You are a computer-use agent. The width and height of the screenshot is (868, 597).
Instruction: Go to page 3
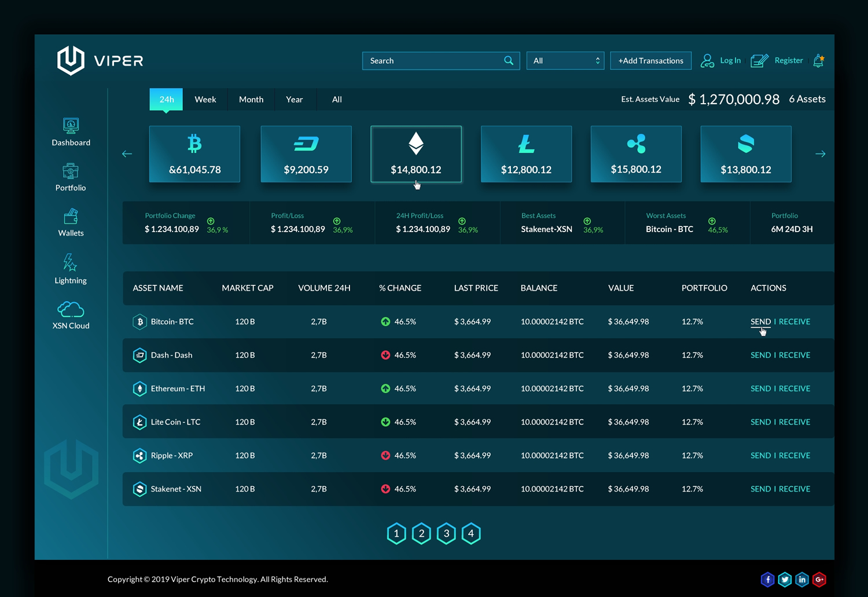(446, 533)
